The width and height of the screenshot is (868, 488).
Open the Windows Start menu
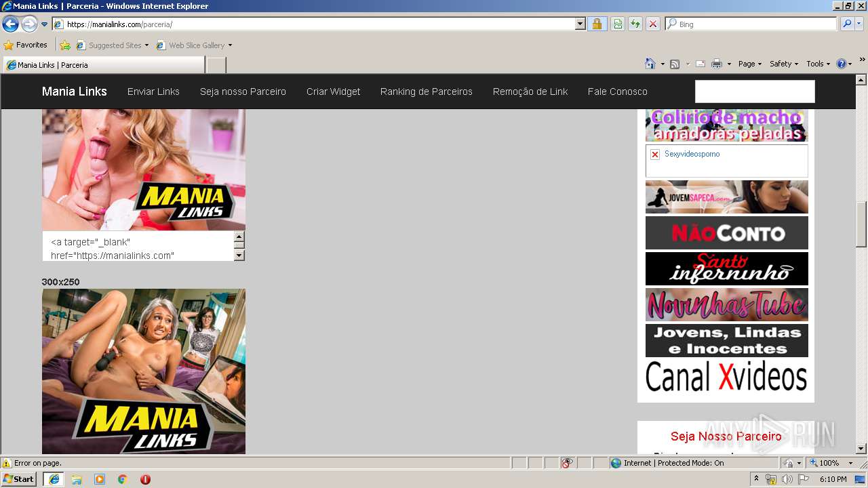pyautogui.click(x=19, y=479)
